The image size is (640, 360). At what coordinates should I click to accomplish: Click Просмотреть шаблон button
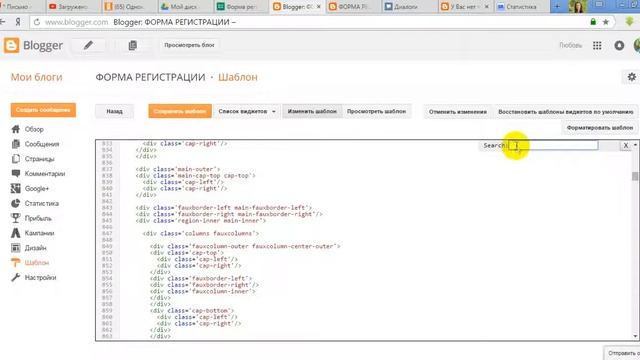376,111
